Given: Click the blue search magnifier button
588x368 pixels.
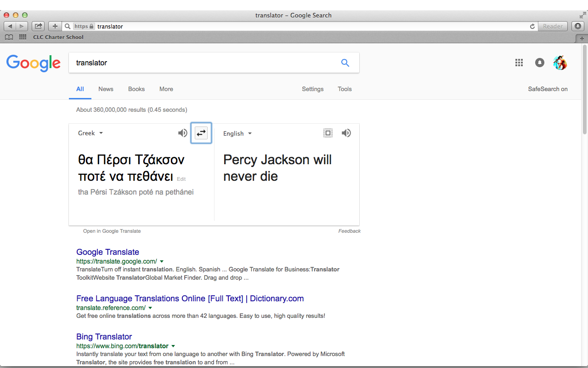Looking at the screenshot, I should tap(345, 63).
